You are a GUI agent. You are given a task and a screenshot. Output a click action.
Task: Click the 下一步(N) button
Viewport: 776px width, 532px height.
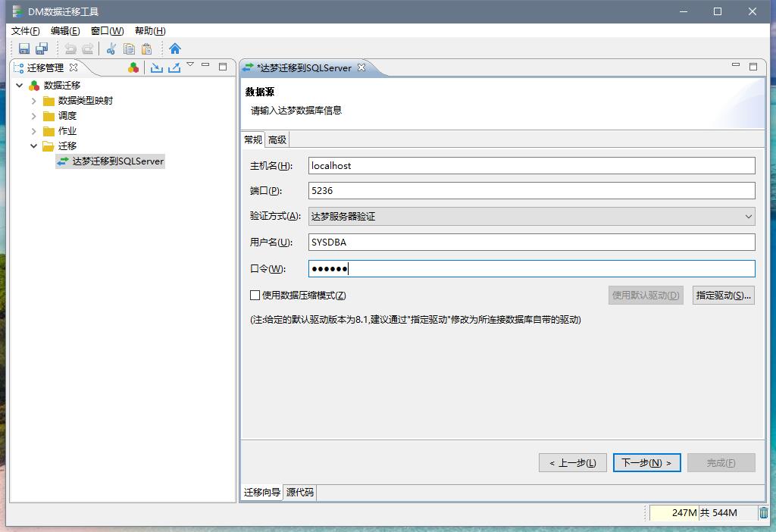pyautogui.click(x=646, y=462)
